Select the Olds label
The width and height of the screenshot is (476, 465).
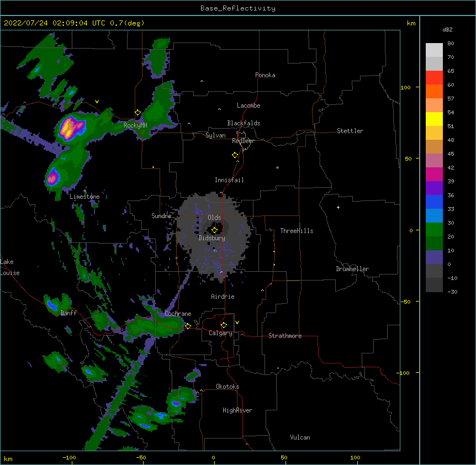click(214, 218)
